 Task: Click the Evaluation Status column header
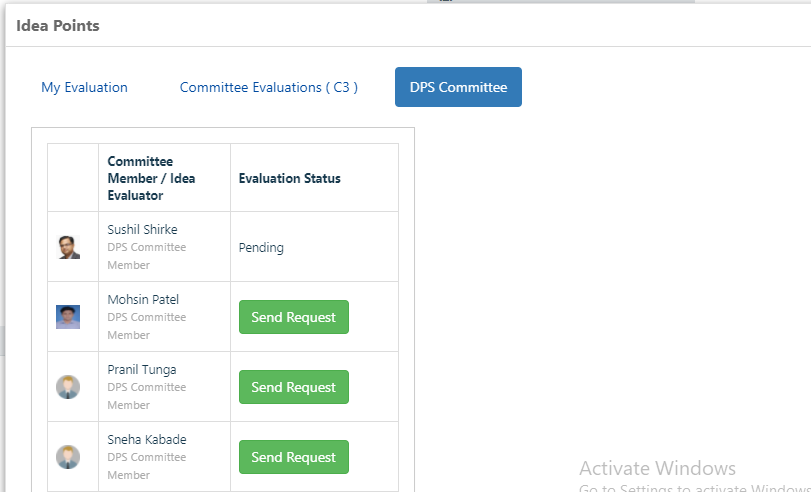[290, 178]
